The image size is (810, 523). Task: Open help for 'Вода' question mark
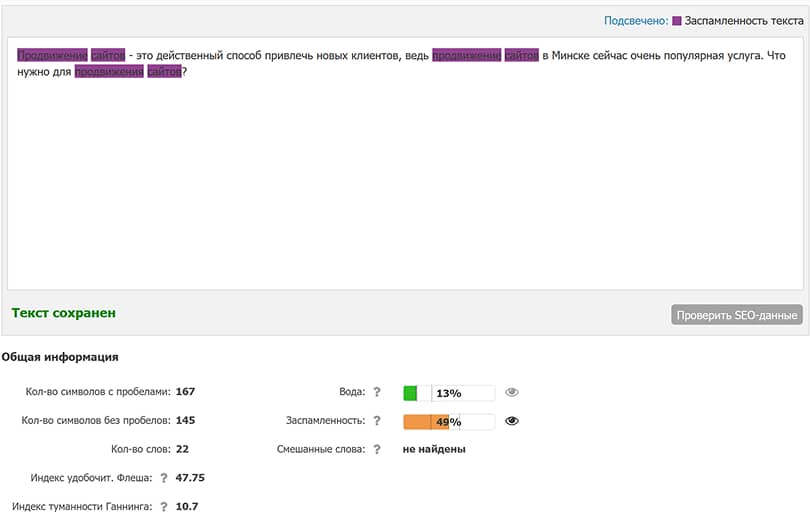tap(377, 392)
